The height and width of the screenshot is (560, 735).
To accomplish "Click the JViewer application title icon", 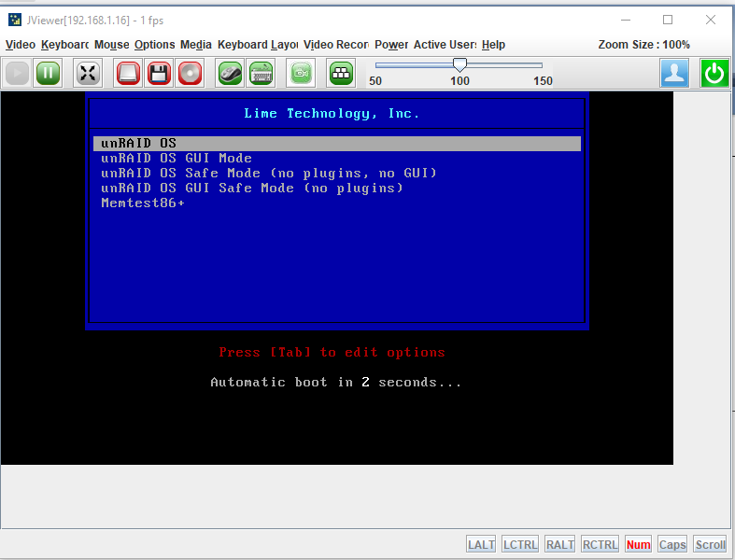I will [15, 20].
